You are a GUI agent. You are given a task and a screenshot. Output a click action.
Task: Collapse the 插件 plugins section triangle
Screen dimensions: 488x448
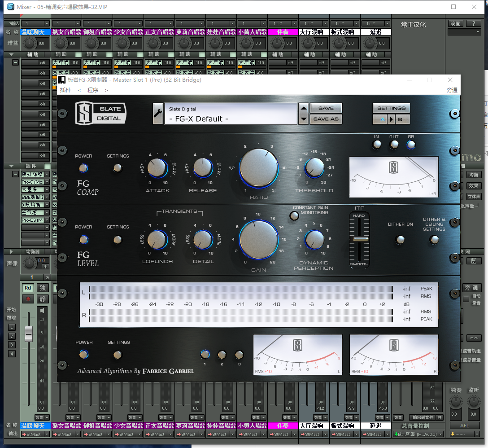12,166
